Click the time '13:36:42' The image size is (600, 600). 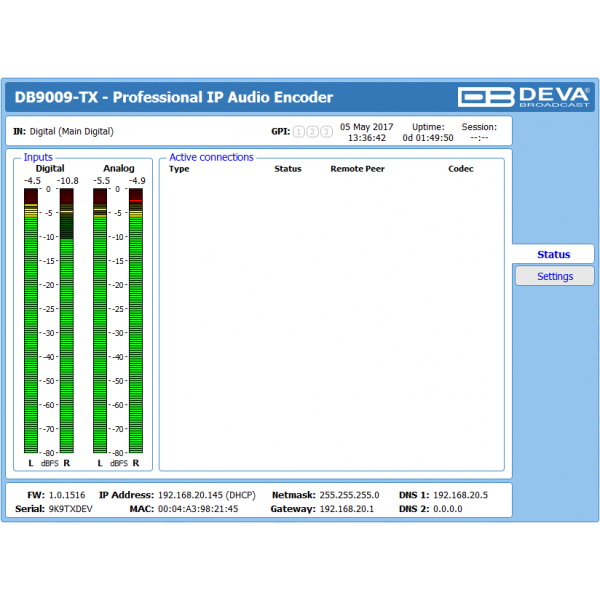[367, 138]
